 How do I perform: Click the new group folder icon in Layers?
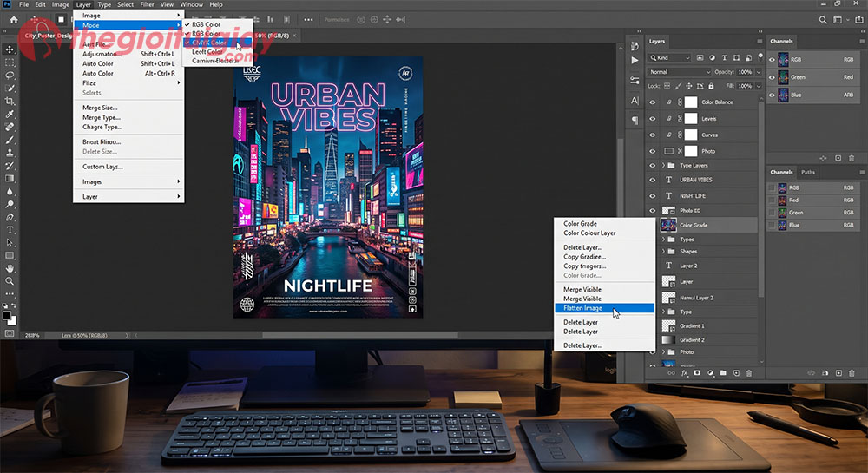click(723, 373)
